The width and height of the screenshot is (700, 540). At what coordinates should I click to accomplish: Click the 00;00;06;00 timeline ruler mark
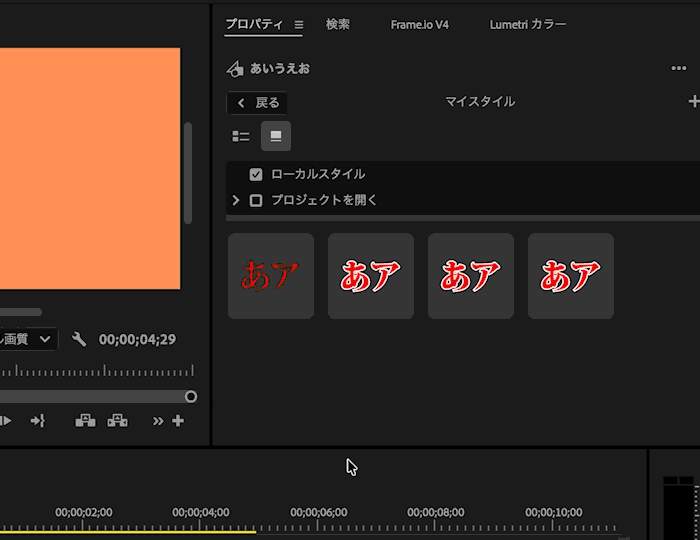pyautogui.click(x=318, y=512)
